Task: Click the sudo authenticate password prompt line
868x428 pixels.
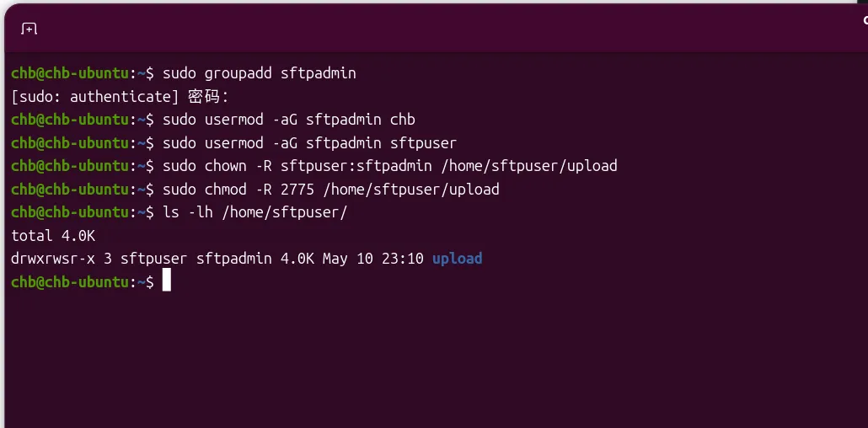Action: coord(120,96)
